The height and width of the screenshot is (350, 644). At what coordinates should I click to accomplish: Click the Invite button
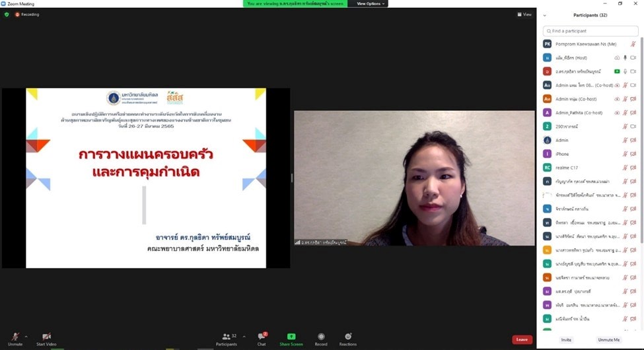click(x=566, y=339)
